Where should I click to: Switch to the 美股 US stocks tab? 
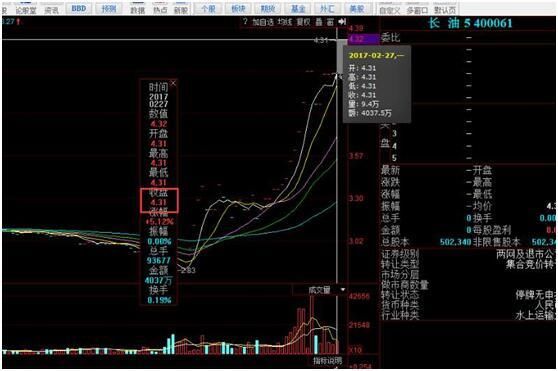(x=357, y=8)
